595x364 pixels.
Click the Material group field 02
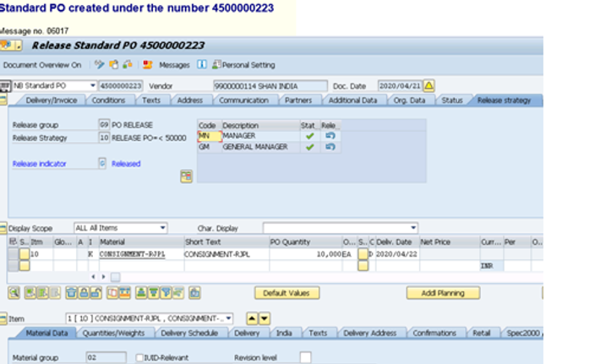[x=106, y=357]
